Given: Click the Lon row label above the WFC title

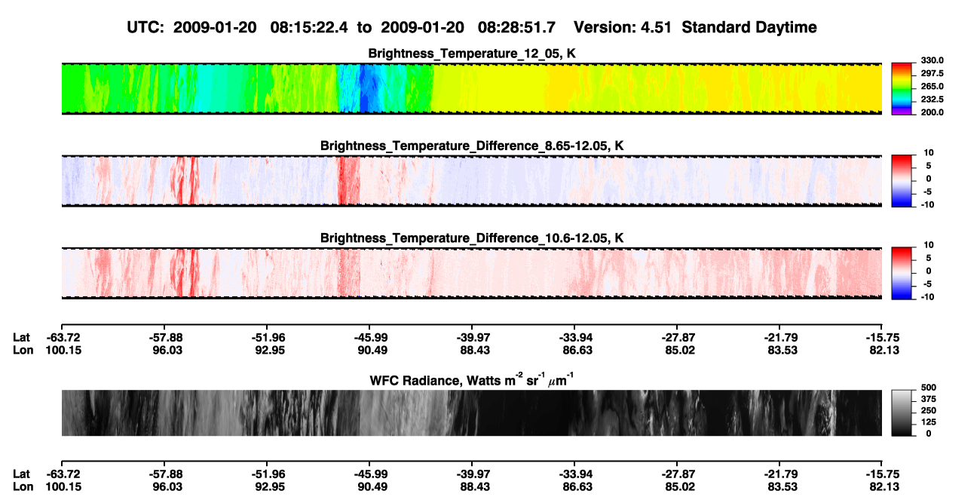Looking at the screenshot, I should tap(23, 350).
